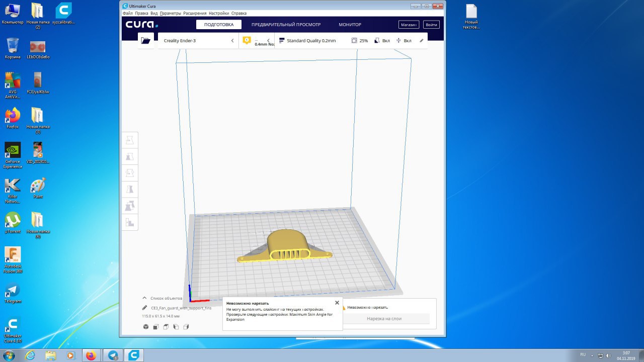Switch to 'МОНИТОР' stage tab
The height and width of the screenshot is (362, 644).
click(350, 25)
